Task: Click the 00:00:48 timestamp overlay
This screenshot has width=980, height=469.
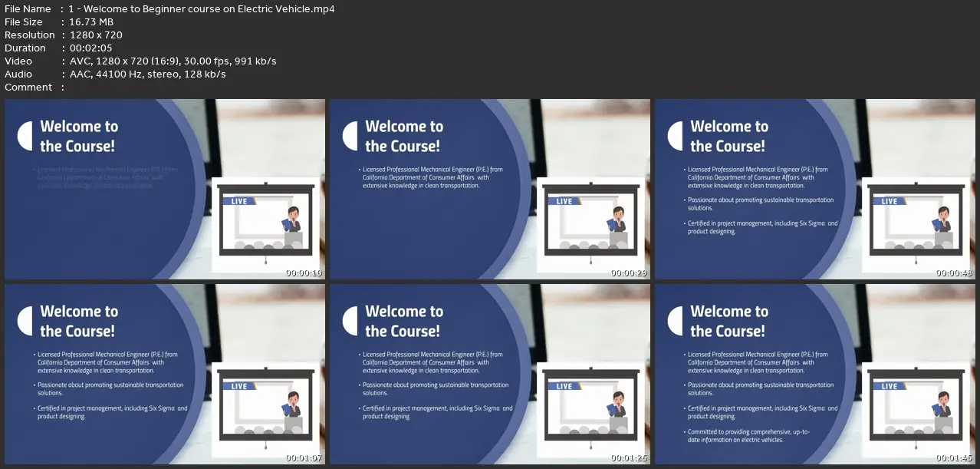Action: (955, 273)
